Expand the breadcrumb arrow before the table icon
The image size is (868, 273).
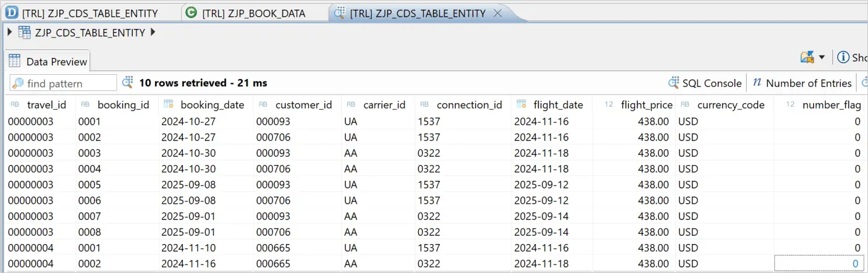(x=10, y=32)
